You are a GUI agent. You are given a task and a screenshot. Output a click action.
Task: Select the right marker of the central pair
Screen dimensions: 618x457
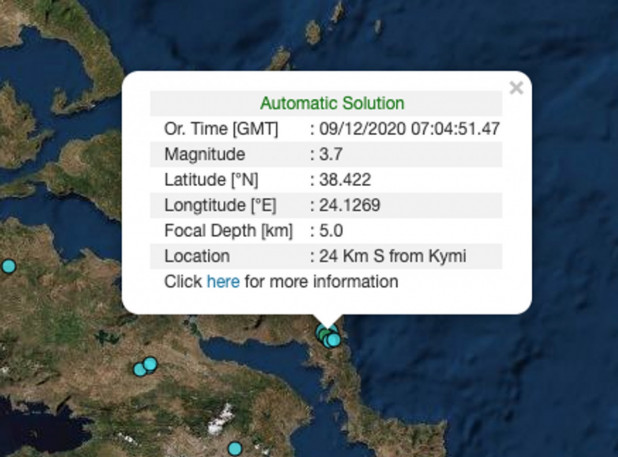[x=150, y=363]
